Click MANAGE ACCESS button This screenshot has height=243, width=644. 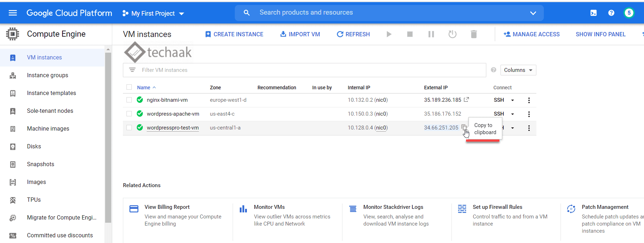point(531,34)
